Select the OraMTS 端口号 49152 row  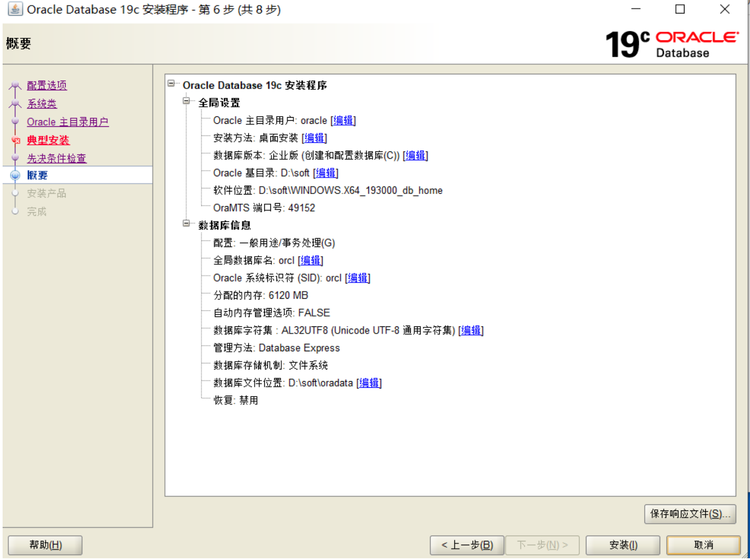(x=264, y=208)
